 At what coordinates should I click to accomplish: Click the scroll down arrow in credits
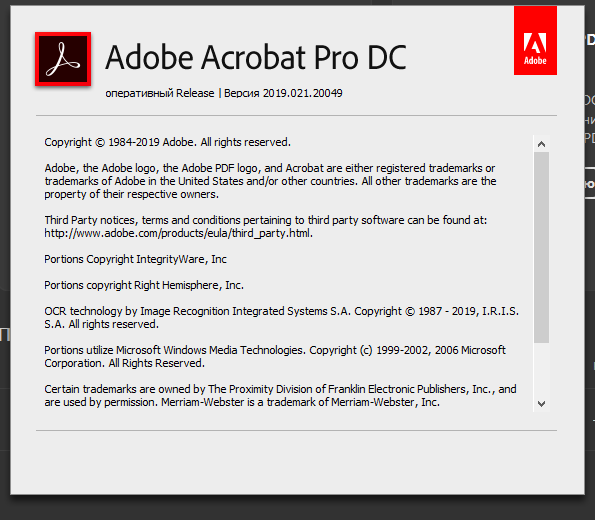pyautogui.click(x=541, y=403)
